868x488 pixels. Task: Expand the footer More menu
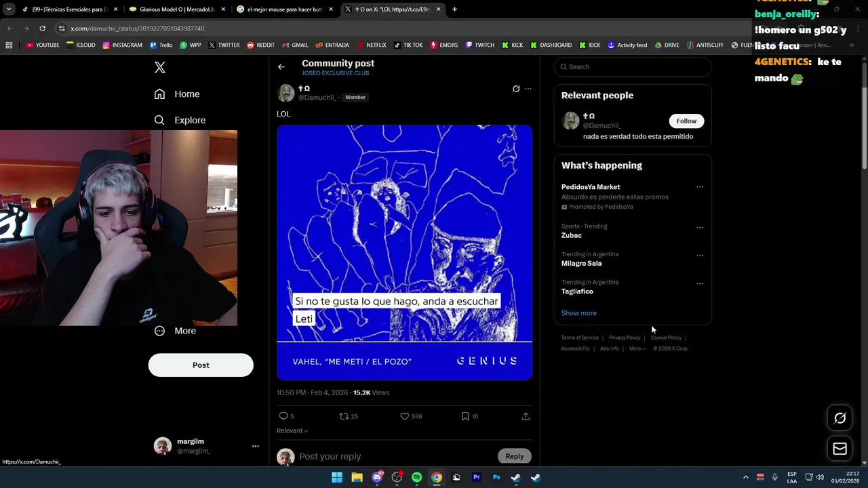(x=637, y=348)
